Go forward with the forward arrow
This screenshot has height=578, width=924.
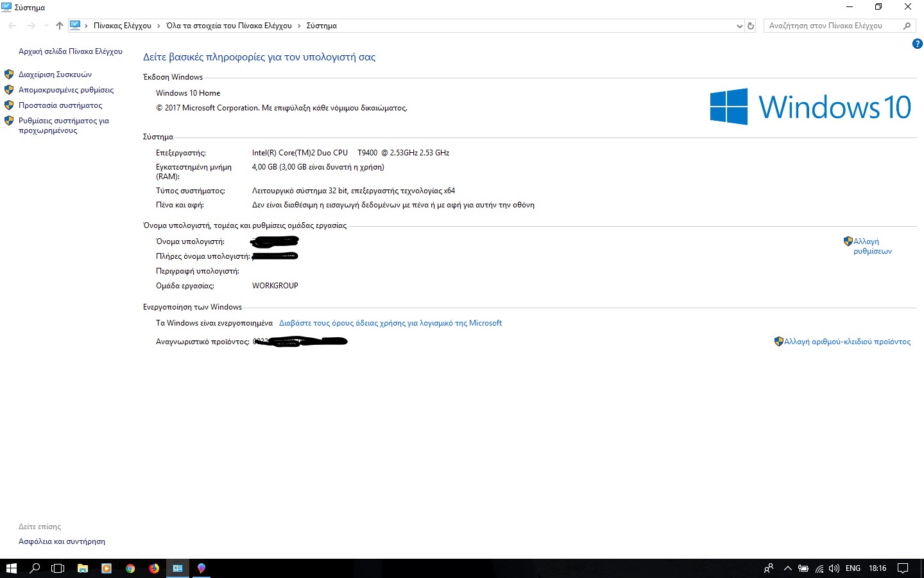pyautogui.click(x=31, y=26)
